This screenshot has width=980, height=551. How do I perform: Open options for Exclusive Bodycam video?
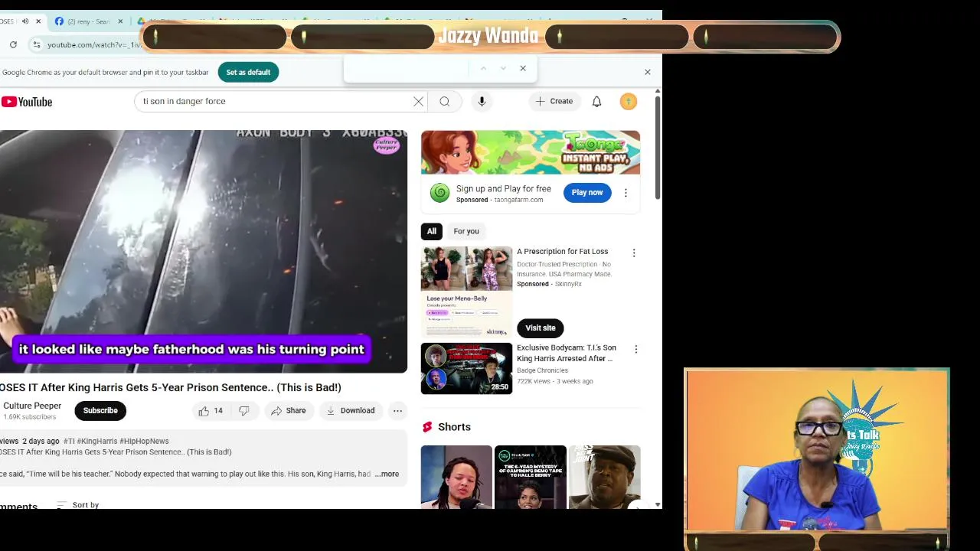635,349
